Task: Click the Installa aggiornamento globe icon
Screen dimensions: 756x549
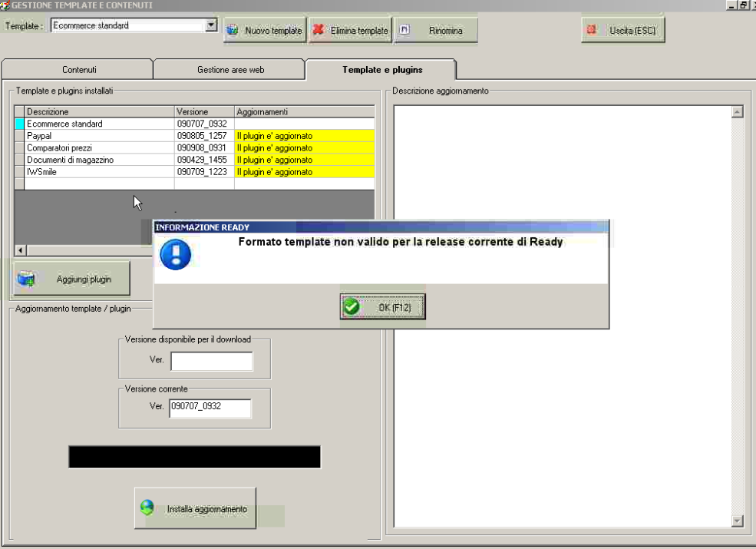Action: click(x=147, y=508)
